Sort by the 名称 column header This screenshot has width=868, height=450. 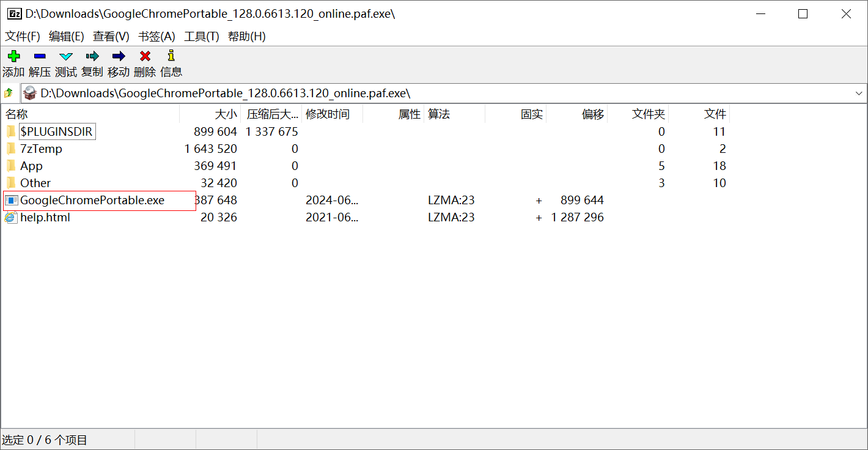coord(90,114)
